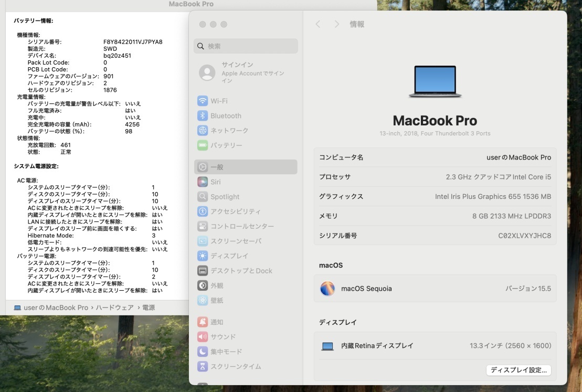Viewport: 582px width, 392px height.
Task: Click Hibernate Mode value 3
Action: (154, 235)
